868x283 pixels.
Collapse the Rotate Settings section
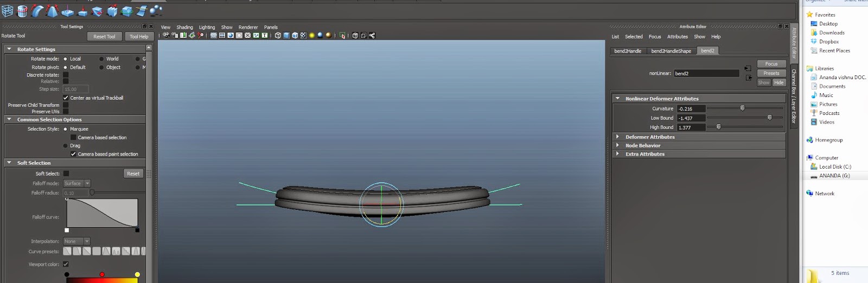tap(9, 49)
